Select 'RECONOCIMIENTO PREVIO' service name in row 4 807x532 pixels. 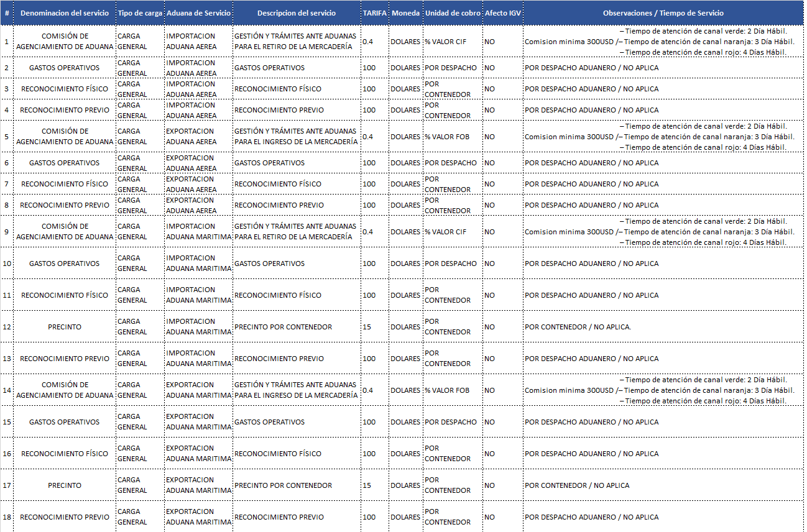click(x=65, y=110)
